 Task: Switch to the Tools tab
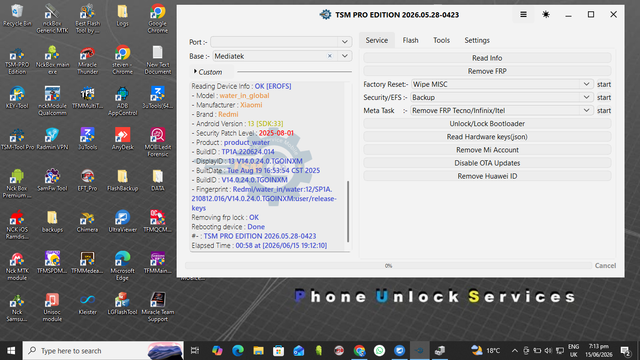click(441, 40)
